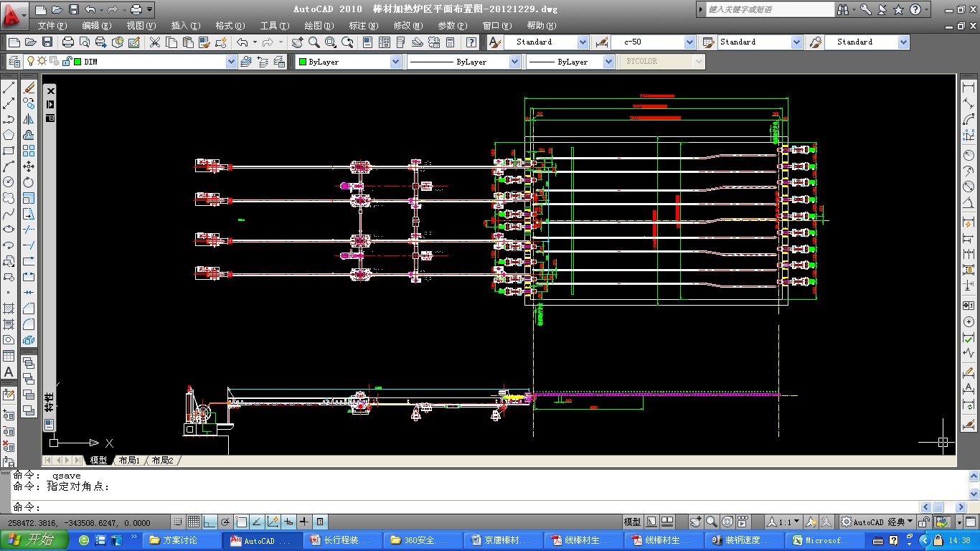
Task: Click the 模型 button in status bar
Action: 632,522
